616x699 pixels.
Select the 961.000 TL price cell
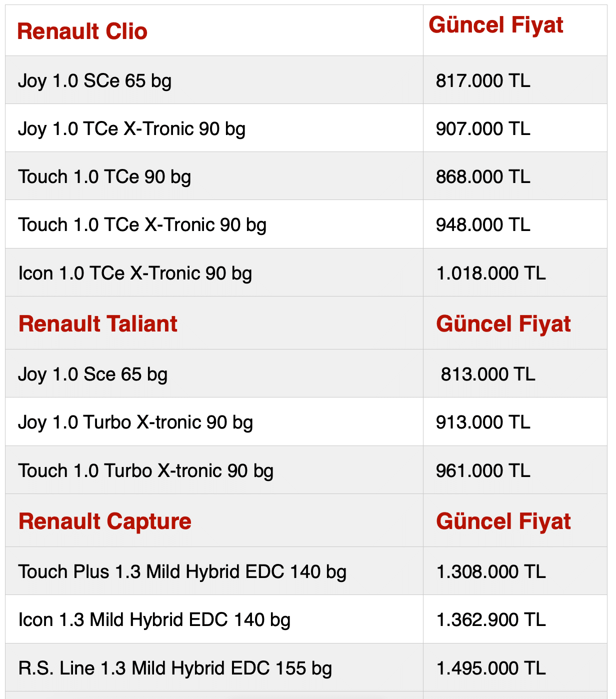pos(483,470)
